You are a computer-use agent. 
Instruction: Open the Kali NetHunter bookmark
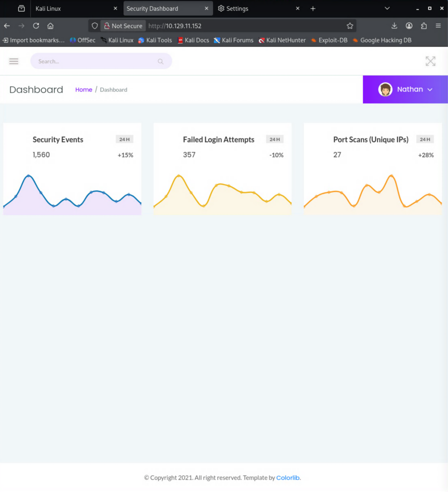click(282, 40)
